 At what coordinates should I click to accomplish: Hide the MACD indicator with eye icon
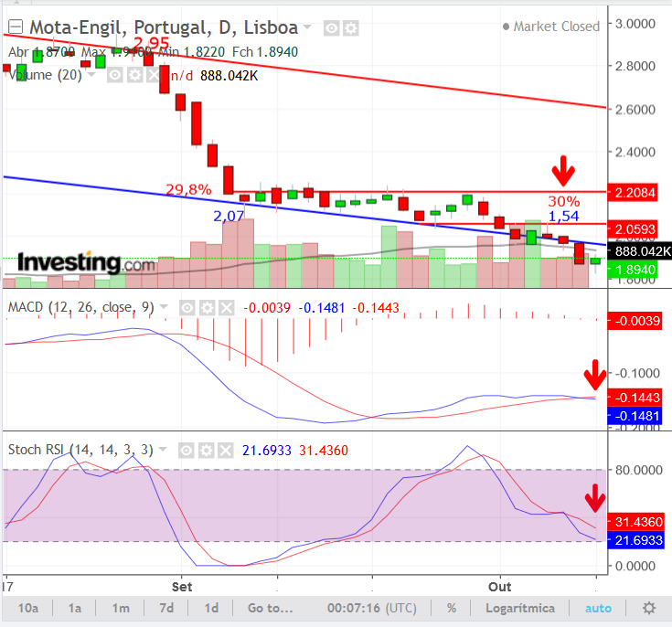(187, 308)
